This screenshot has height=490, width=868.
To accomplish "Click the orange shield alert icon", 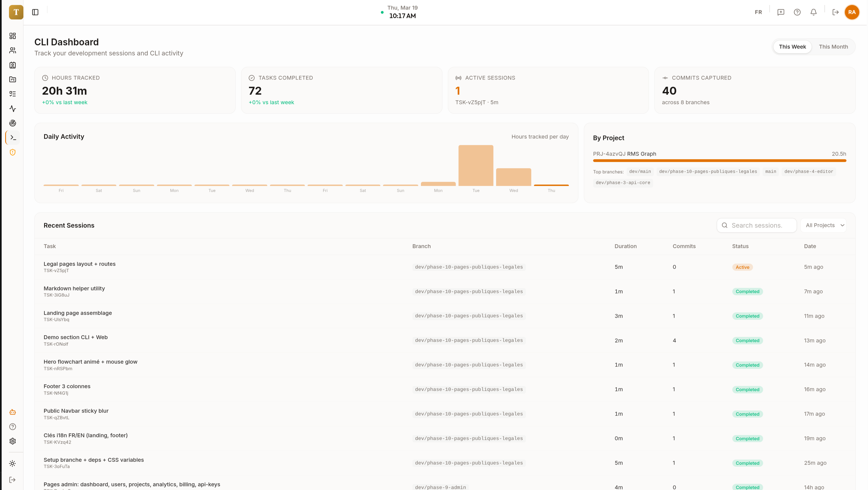I will (13, 152).
